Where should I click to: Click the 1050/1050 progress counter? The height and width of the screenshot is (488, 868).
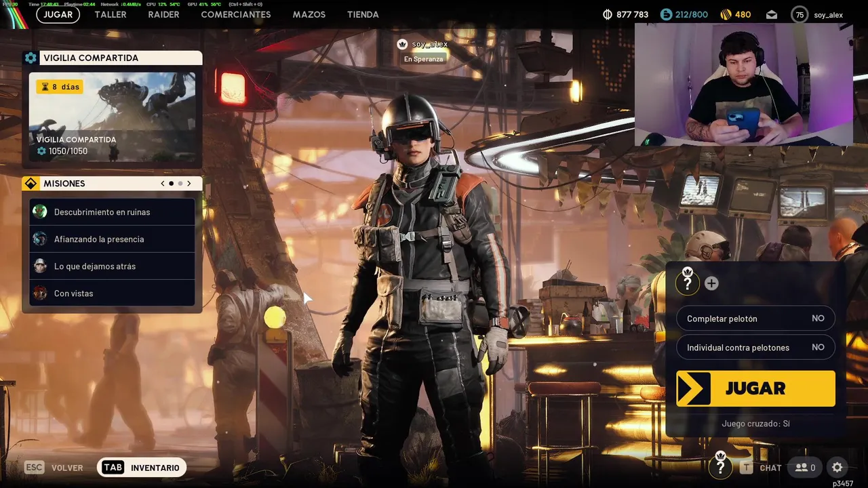point(62,151)
